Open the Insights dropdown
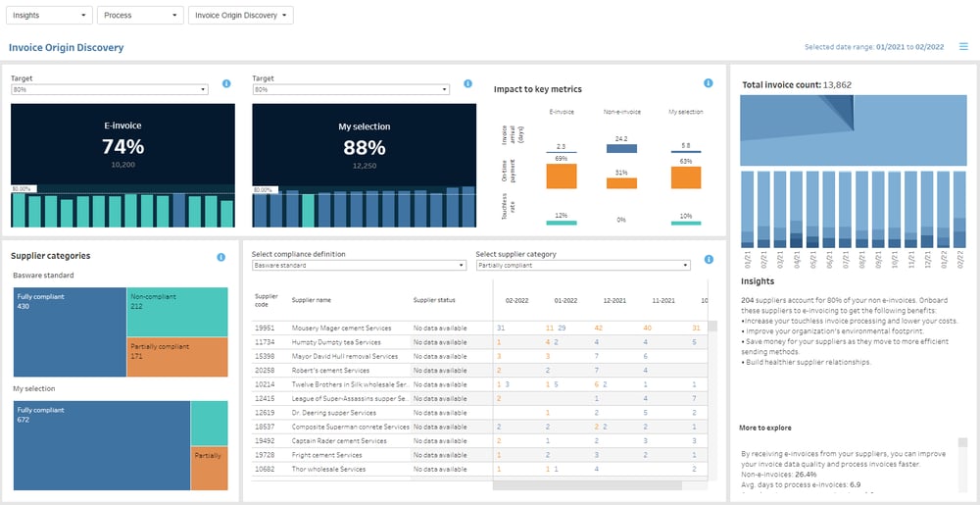 pyautogui.click(x=49, y=16)
